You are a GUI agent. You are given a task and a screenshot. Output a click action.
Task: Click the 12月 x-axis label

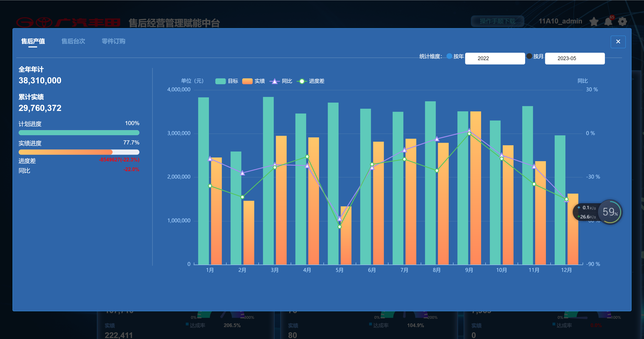pos(566,270)
